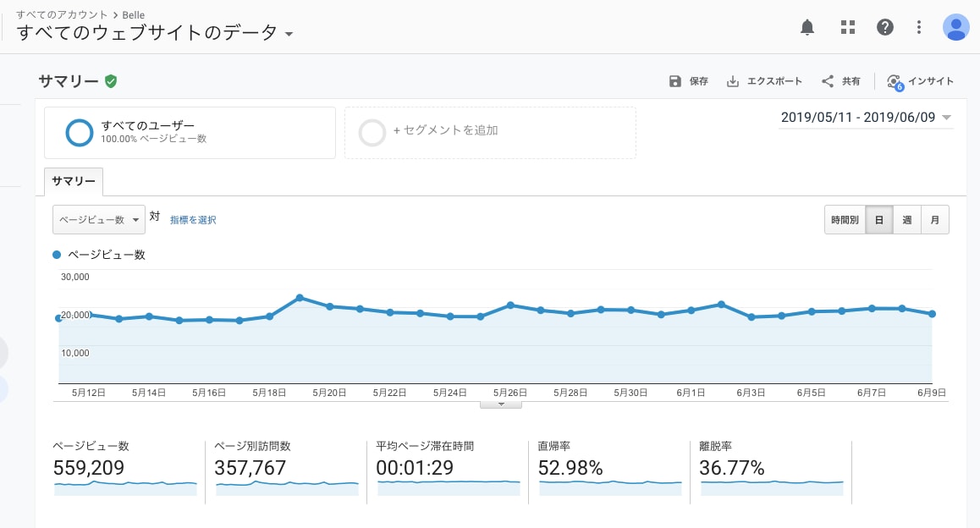Click the 6月1日 axis date label
Screen dimensions: 980x528
pos(691,393)
